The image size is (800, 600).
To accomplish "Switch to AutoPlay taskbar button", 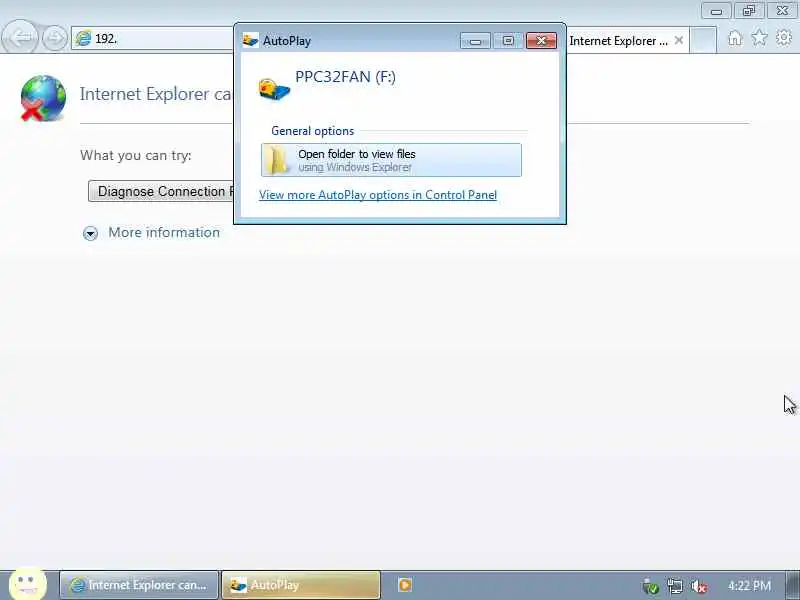I will tap(301, 585).
